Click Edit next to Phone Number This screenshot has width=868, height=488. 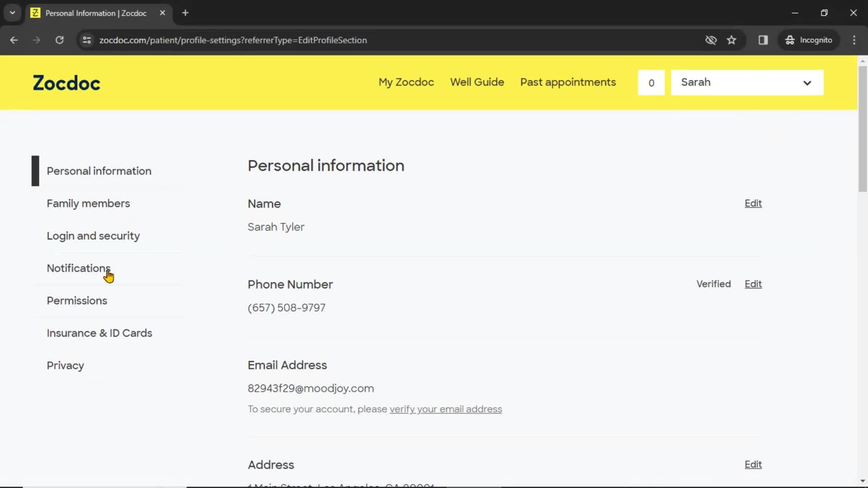[x=753, y=284]
